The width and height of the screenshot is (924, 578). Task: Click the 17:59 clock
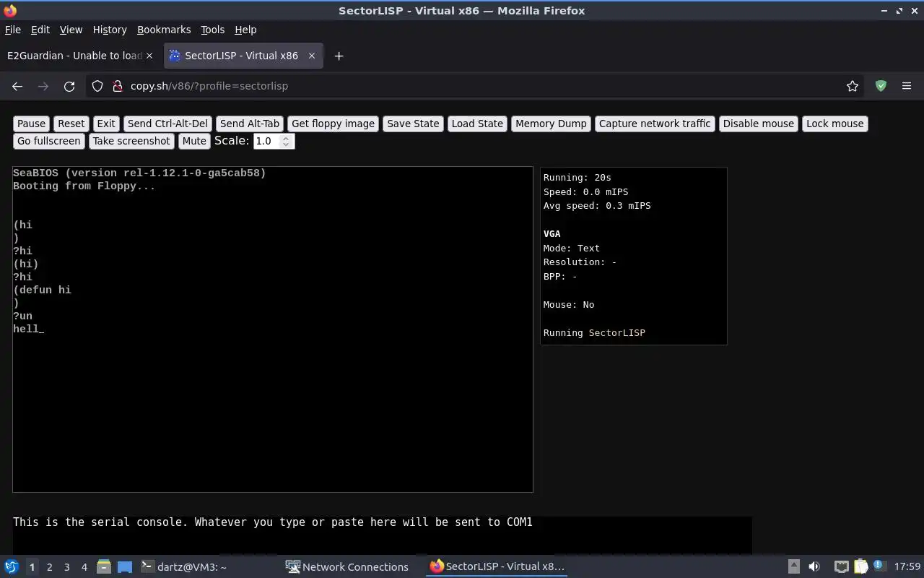(x=907, y=567)
